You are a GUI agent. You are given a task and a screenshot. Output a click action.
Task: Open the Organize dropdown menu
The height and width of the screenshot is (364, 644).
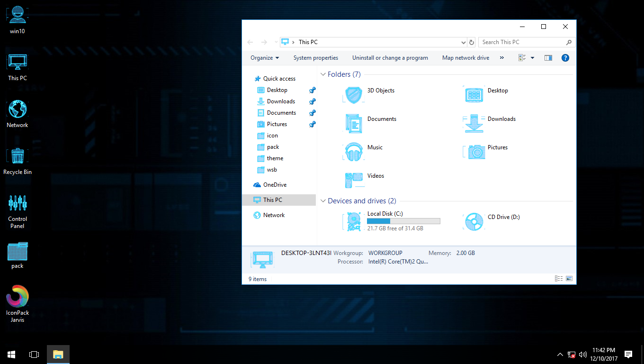tap(264, 57)
